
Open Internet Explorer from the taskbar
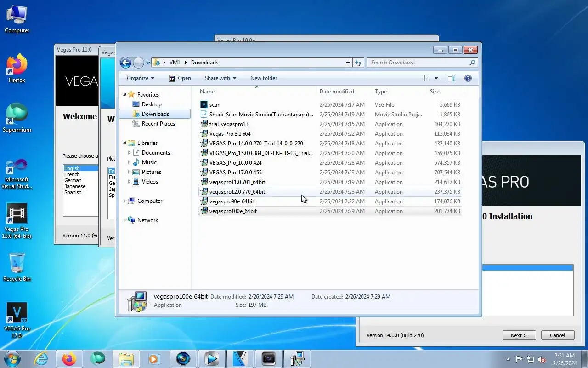click(x=41, y=359)
